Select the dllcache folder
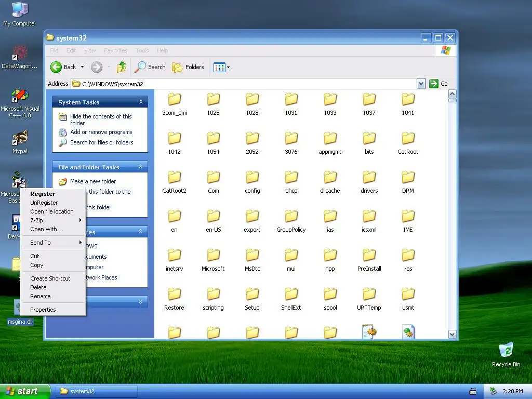This screenshot has height=399, width=532. (330, 182)
